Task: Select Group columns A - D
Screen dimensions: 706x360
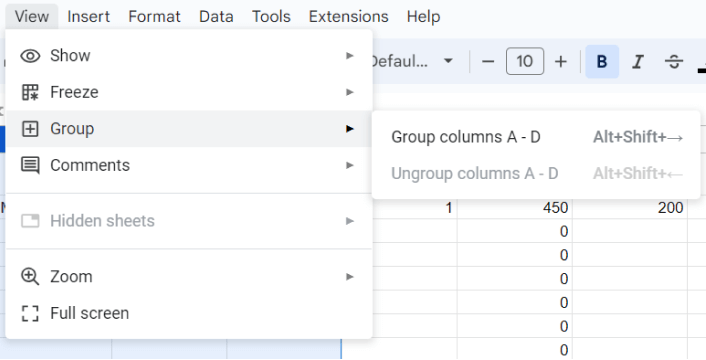Action: coord(536,137)
